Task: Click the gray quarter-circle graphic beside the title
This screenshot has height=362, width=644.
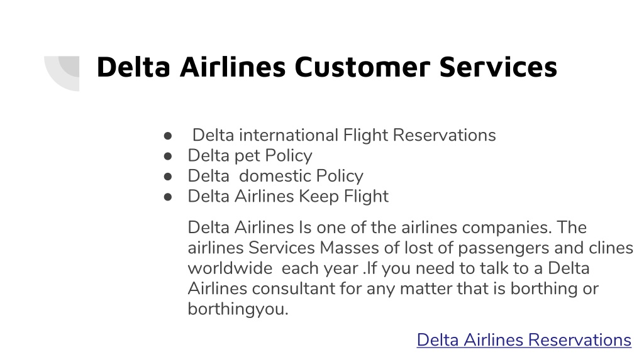Action: pyautogui.click(x=62, y=73)
